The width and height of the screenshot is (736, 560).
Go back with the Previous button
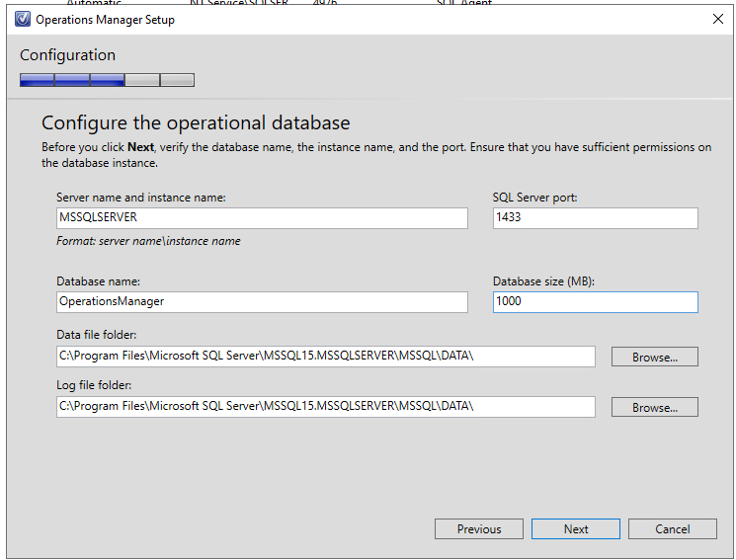[479, 529]
